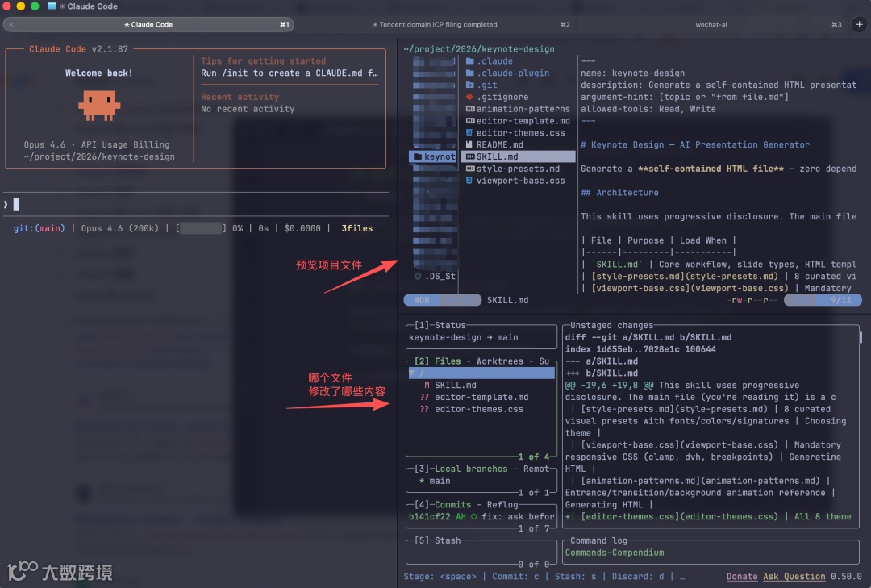Click the version number 0.50.0
This screenshot has width=871, height=588.
coord(846,577)
